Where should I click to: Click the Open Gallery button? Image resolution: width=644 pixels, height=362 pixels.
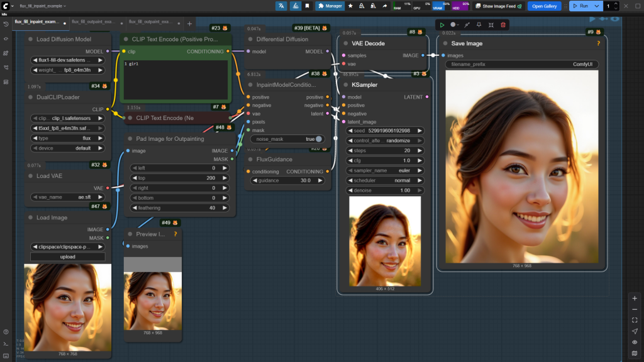[545, 6]
